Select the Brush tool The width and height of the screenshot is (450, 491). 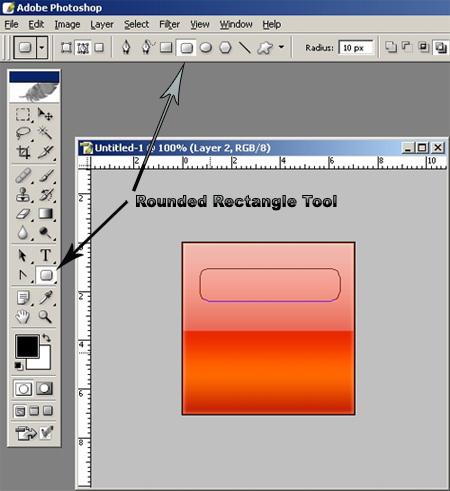pos(46,175)
